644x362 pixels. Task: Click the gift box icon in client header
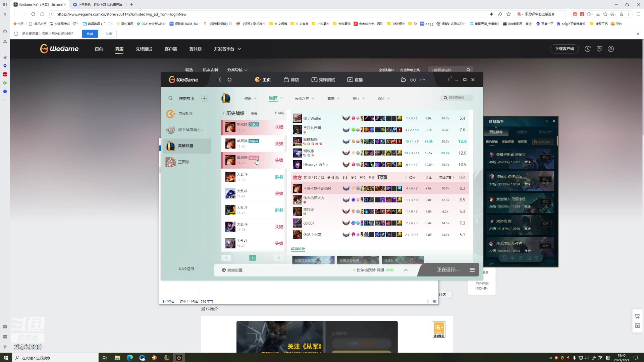click(x=404, y=79)
